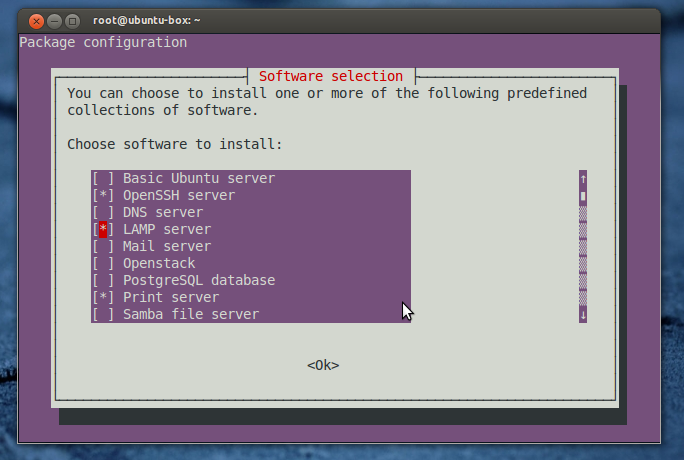Click the 'Package configuration' header text
This screenshot has height=460, width=684.
(x=103, y=42)
